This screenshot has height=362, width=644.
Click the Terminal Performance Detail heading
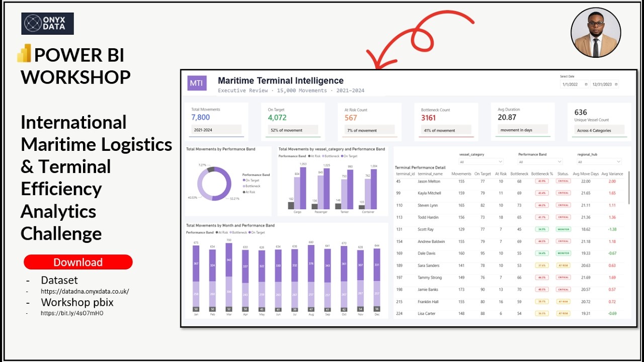(x=420, y=167)
